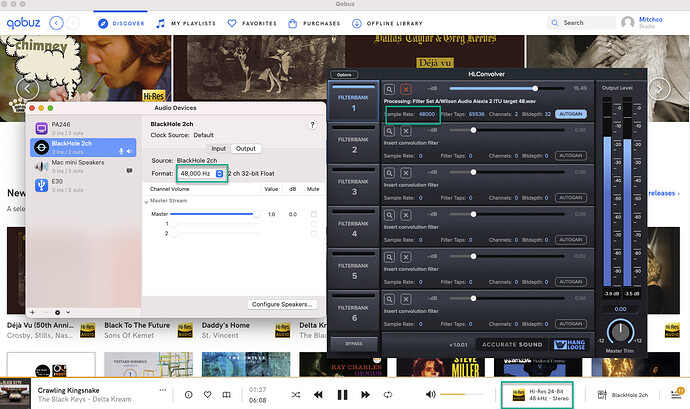Toggle shuffle playback
Image resolution: width=690 pixels, height=409 pixels.
pyautogui.click(x=296, y=395)
